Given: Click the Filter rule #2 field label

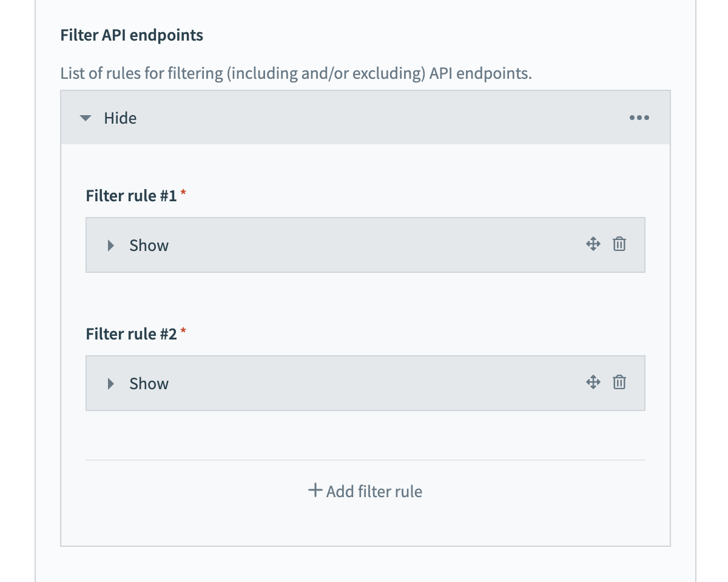Looking at the screenshot, I should click(x=131, y=334).
